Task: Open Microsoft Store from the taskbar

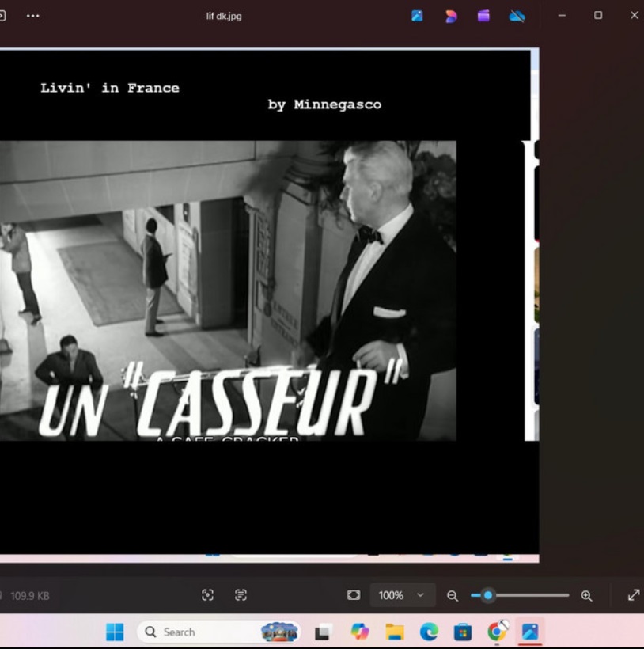Action: 463,632
